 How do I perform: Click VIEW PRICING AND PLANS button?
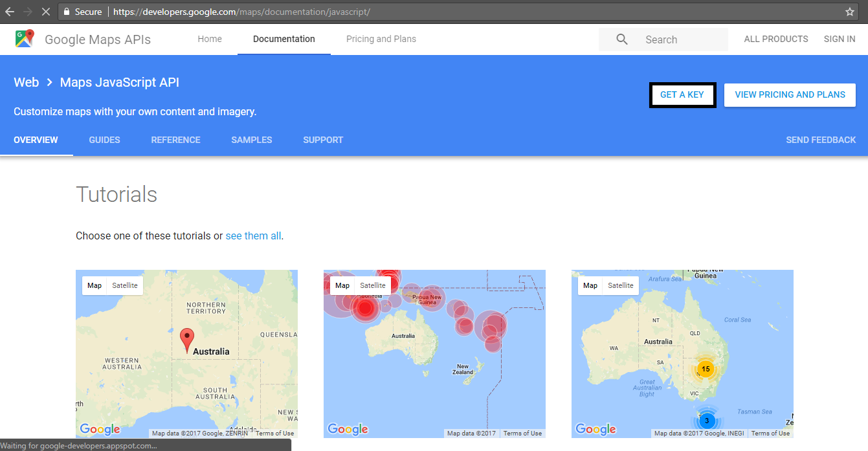pyautogui.click(x=790, y=95)
